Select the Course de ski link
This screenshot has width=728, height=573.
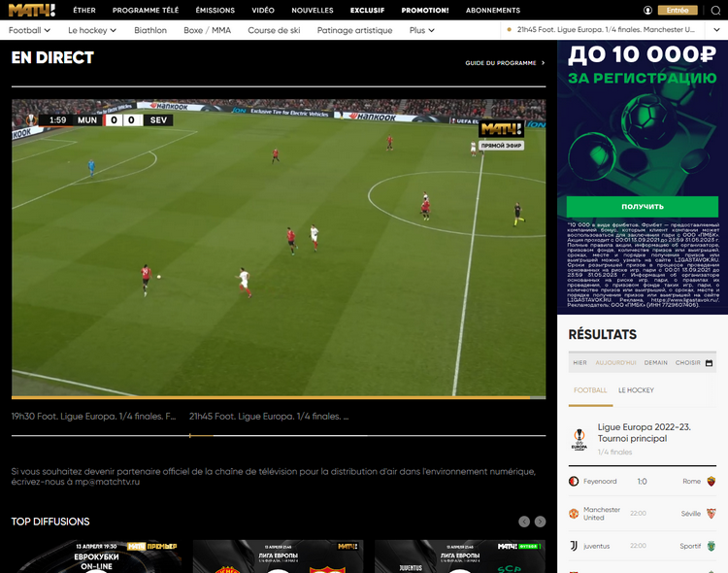274,30
